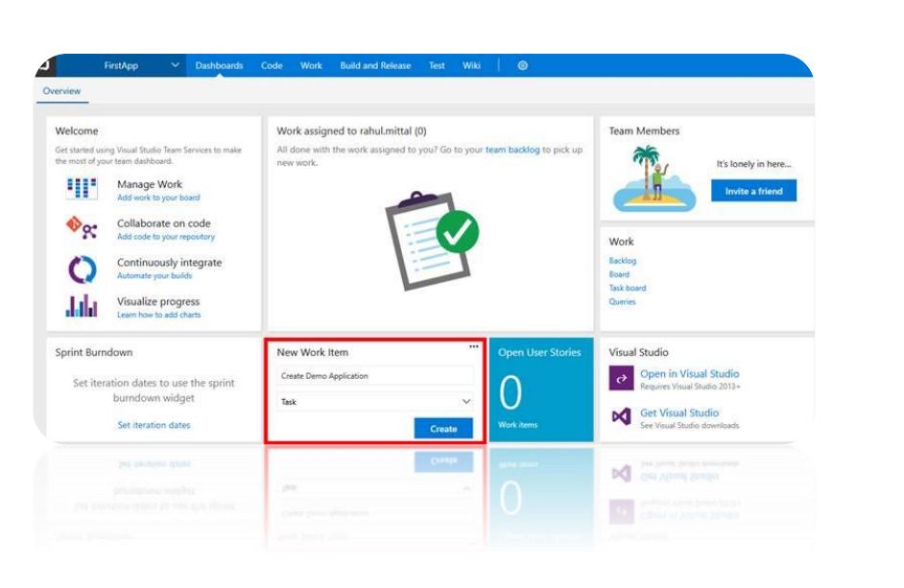The width and height of the screenshot is (904, 588).
Task: Open the Backlog link in Work widget
Action: (623, 261)
